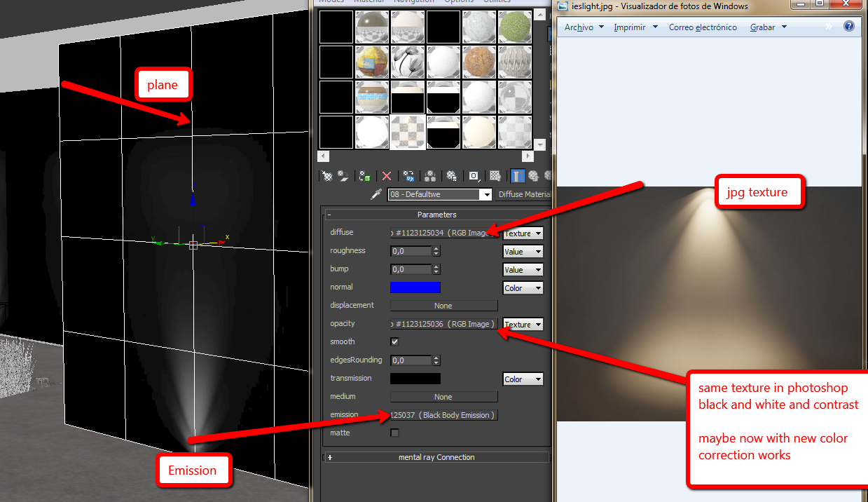The image size is (868, 502).
Task: Toggle the matte checkbox
Action: tap(394, 433)
